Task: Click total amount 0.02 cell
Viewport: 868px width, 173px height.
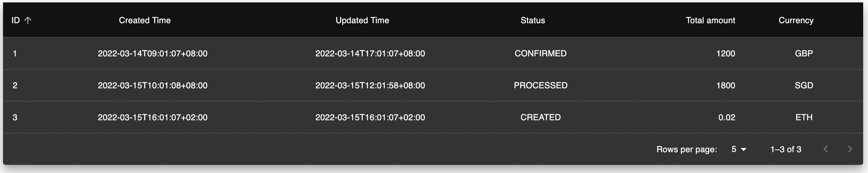Action: (x=726, y=118)
